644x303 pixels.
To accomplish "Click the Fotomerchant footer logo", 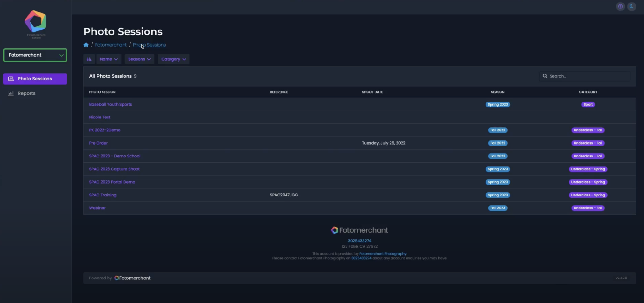I will coord(359,230).
